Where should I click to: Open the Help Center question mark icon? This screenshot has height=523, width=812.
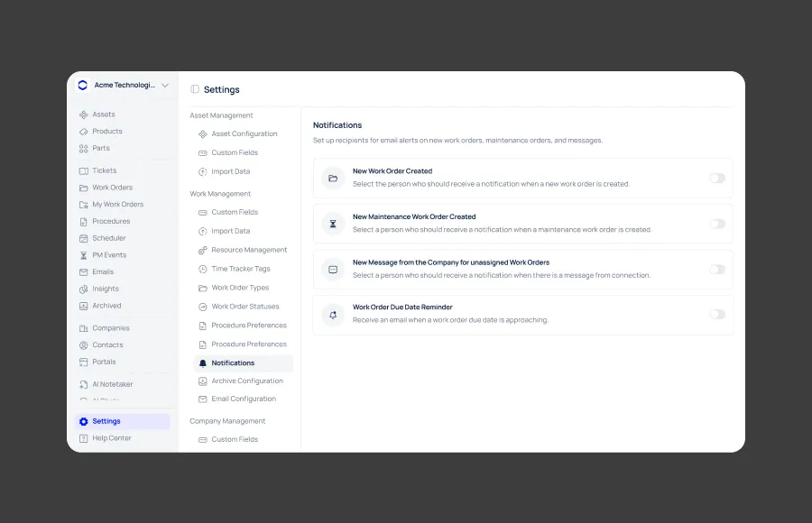pos(83,438)
